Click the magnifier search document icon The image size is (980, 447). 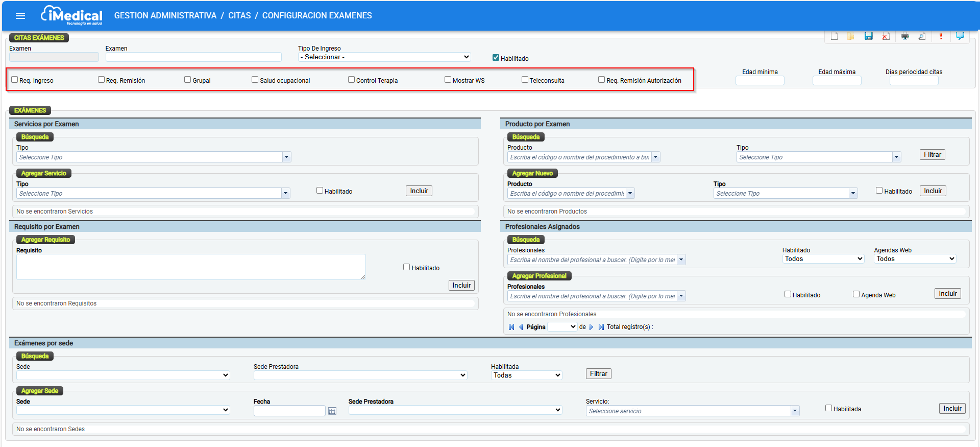point(922,36)
